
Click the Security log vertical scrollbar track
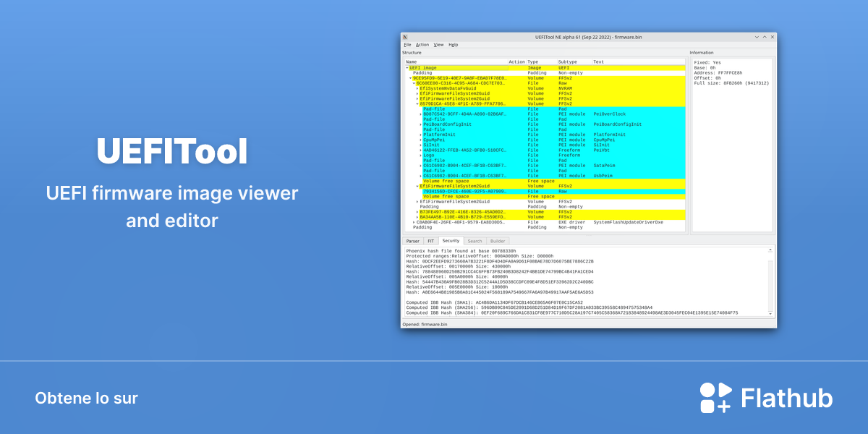pos(771,282)
